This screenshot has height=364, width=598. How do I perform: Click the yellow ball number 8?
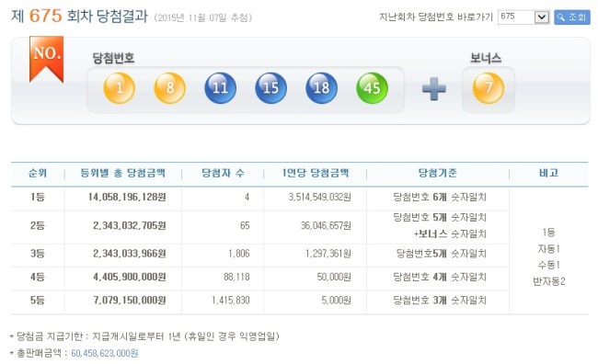pos(169,88)
